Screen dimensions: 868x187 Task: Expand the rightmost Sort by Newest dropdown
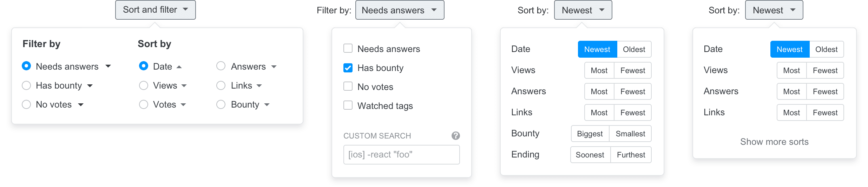coord(774,10)
